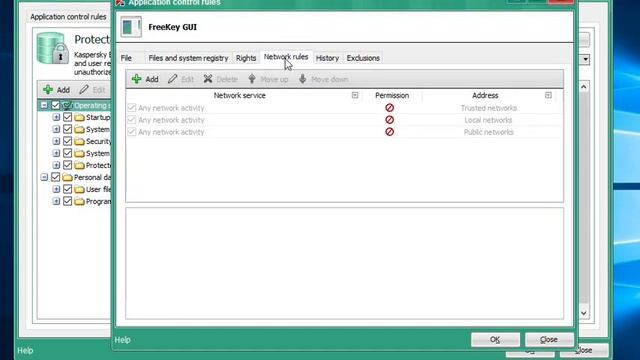Collapse the Personal data tree node
640x360 pixels.
[44, 177]
